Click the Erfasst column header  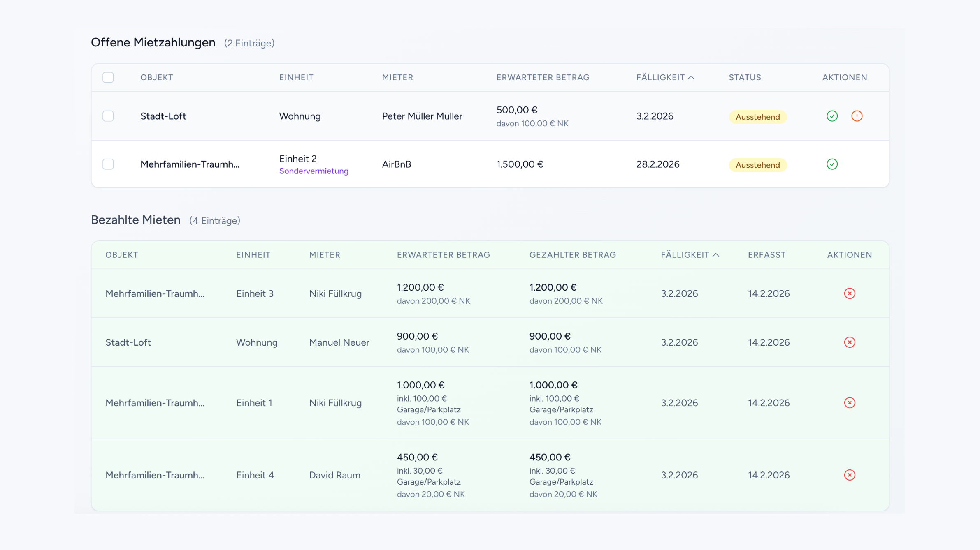(x=766, y=255)
